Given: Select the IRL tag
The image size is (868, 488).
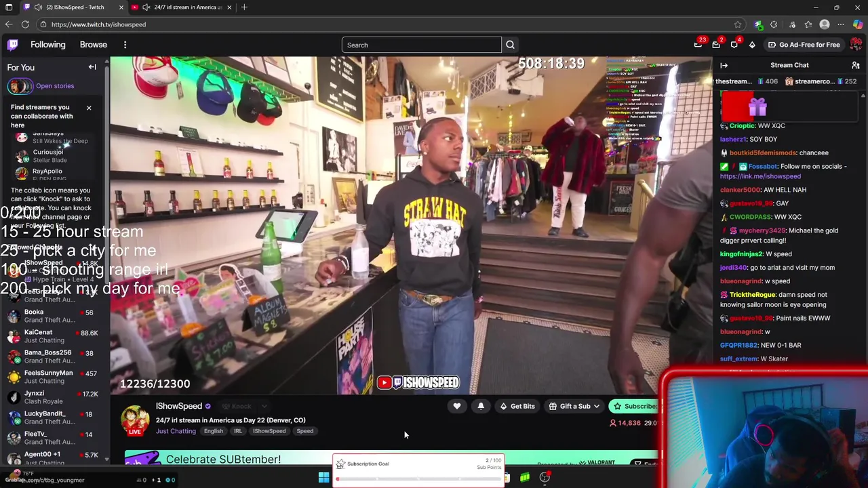Looking at the screenshot, I should tap(238, 431).
